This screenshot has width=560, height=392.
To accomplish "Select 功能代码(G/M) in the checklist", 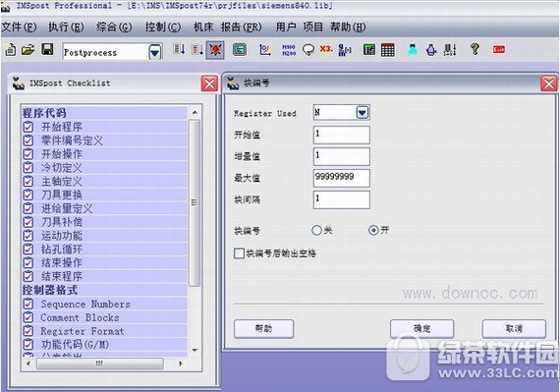I will pyautogui.click(x=104, y=345).
